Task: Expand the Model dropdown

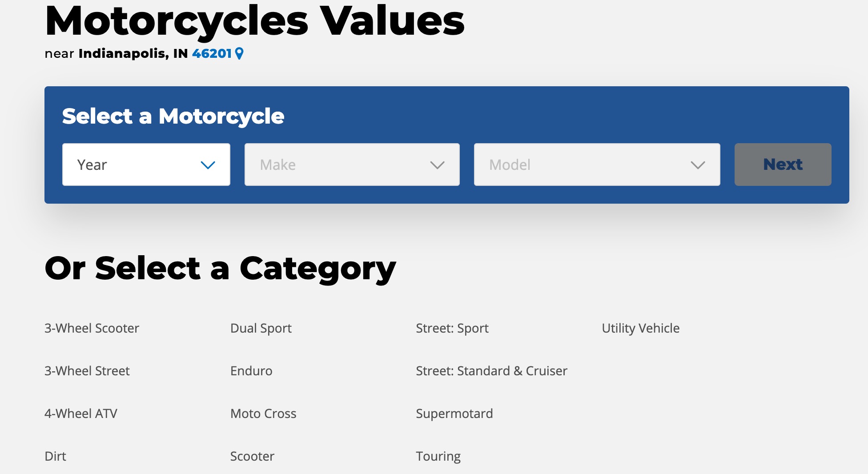Action: [597, 165]
